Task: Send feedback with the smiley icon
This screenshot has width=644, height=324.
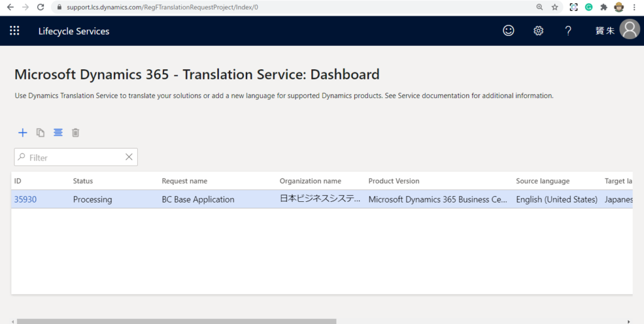Action: coord(508,31)
